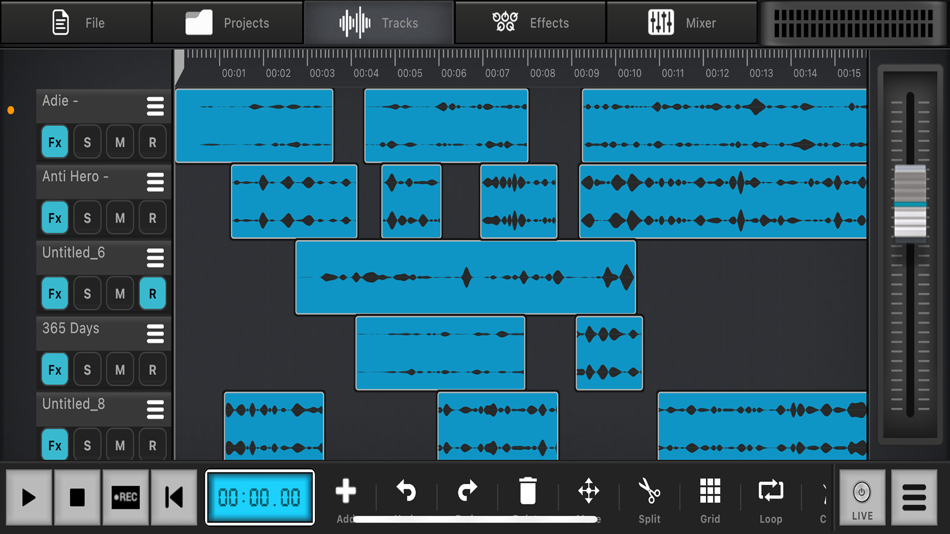Mute the 365 Days track
The image size is (950, 534).
120,369
